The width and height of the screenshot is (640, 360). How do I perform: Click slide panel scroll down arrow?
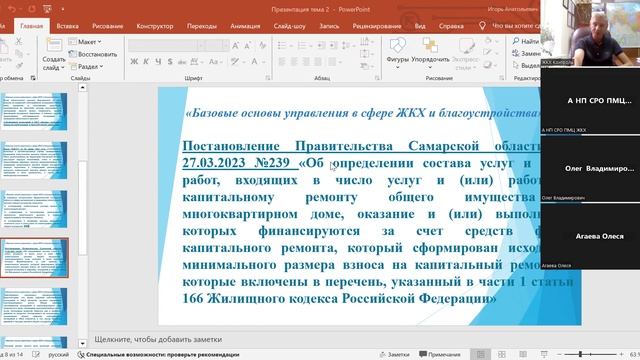click(x=82, y=344)
